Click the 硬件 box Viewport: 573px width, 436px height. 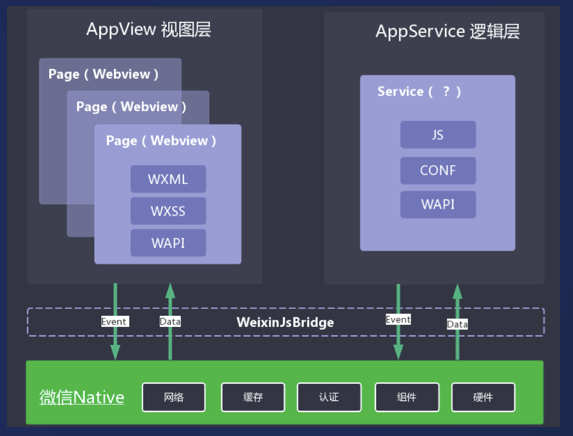point(483,397)
